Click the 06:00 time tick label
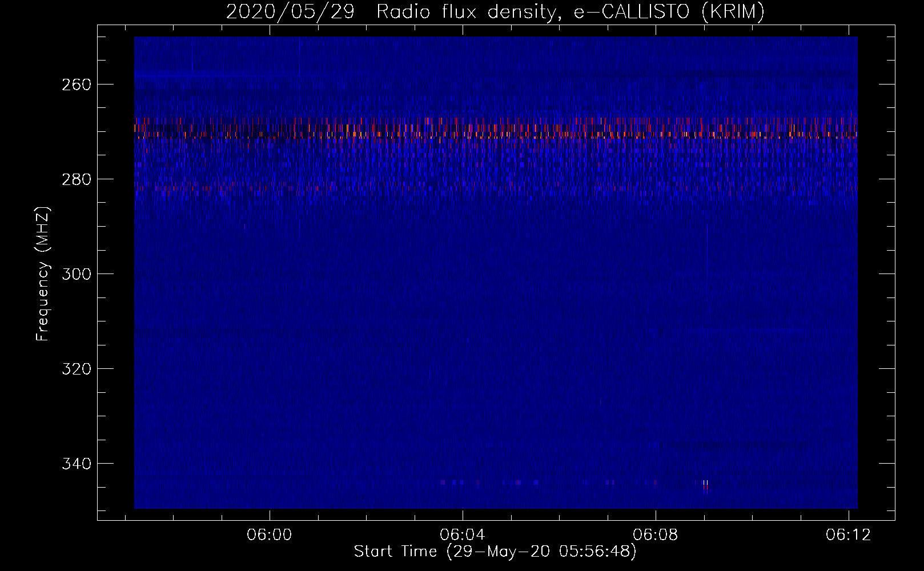924x571 pixels. coord(269,535)
